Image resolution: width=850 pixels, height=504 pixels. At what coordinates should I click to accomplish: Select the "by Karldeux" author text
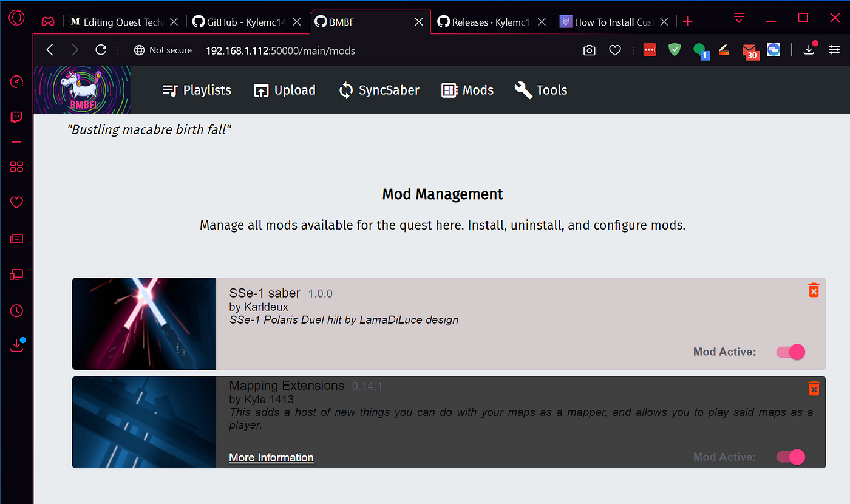pyautogui.click(x=259, y=307)
